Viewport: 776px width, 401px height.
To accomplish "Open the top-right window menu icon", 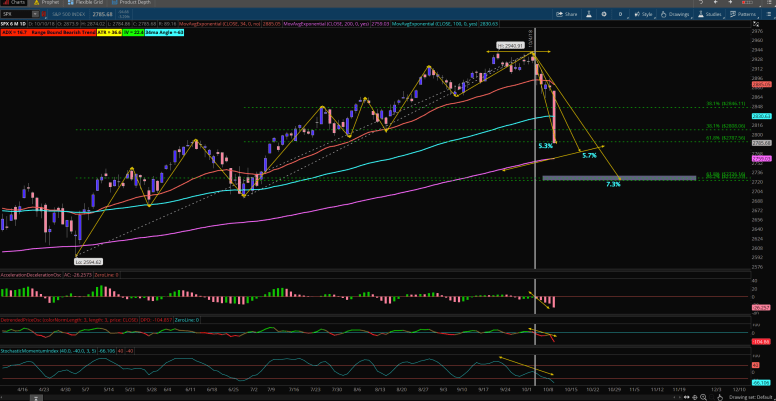I will [x=768, y=2].
